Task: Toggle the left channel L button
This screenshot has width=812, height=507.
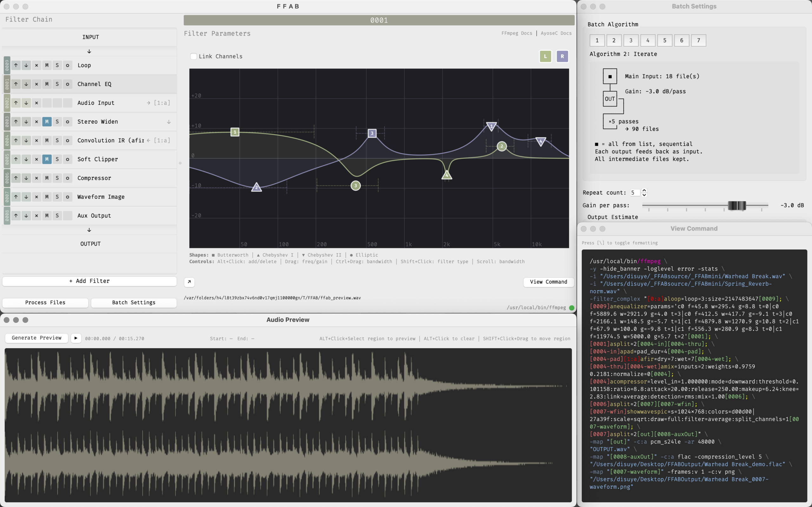Action: (545, 56)
